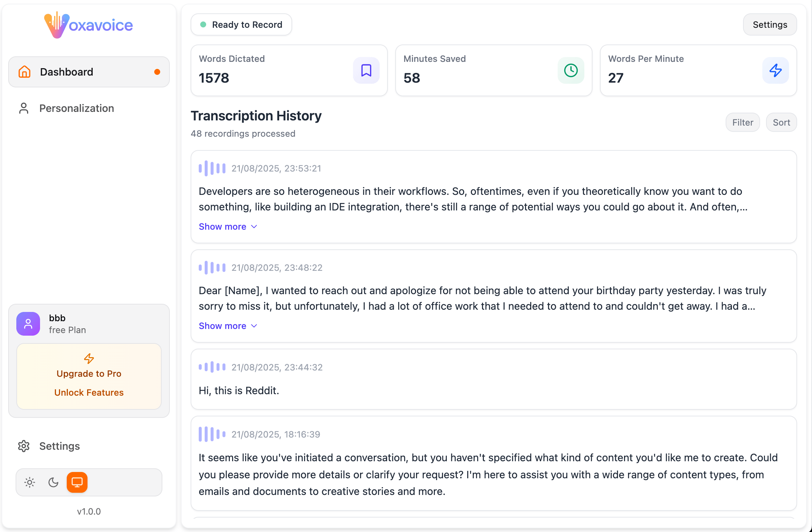This screenshot has width=812, height=532.
Task: Open the Sort options
Action: tap(781, 123)
